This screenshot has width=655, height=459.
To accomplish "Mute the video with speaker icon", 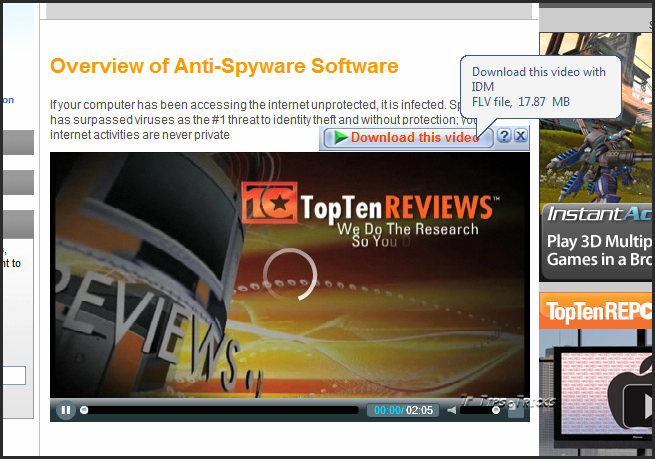I will pyautogui.click(x=451, y=411).
